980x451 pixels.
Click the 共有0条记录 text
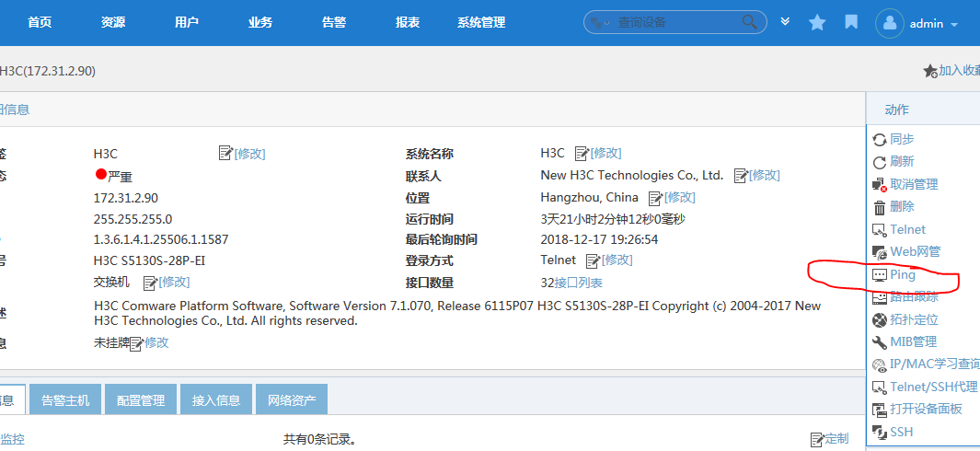321,439
